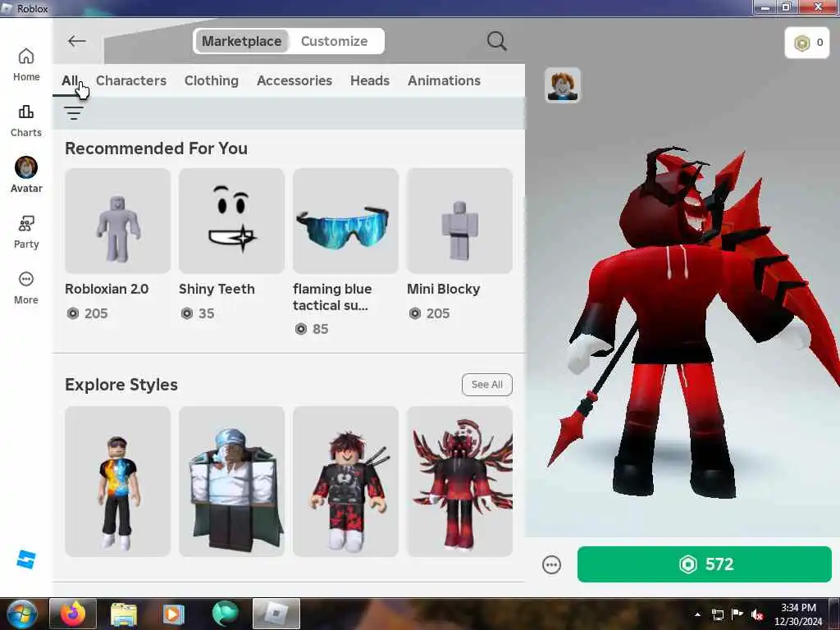Screen dimensions: 840x630
Task: Open the media player taskbar icon
Action: click(x=173, y=614)
